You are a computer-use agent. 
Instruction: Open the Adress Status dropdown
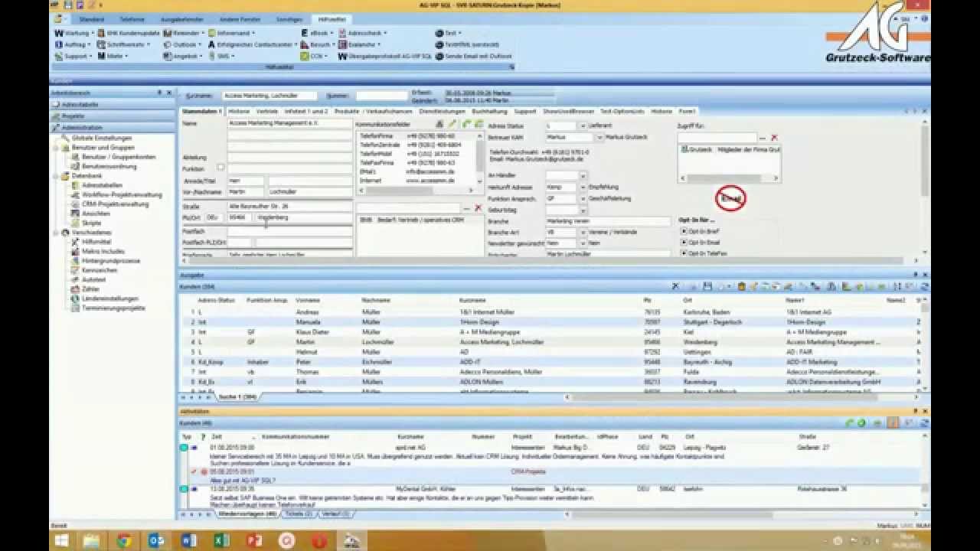point(583,126)
